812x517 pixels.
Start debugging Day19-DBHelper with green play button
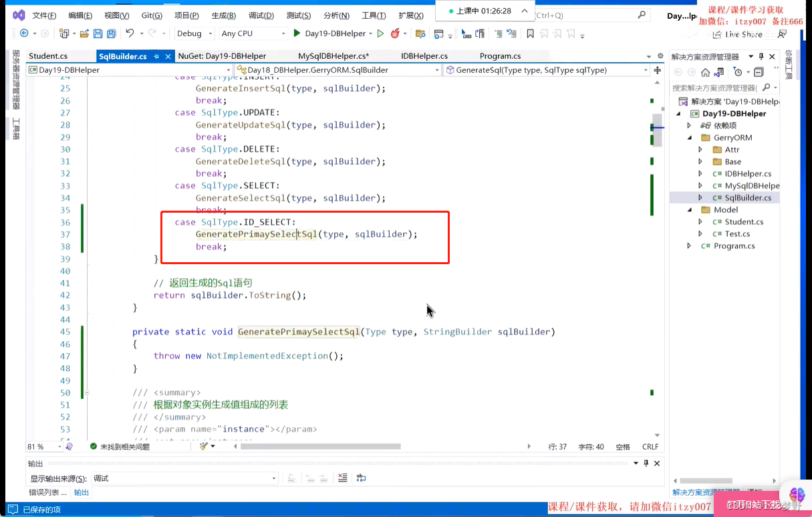297,33
